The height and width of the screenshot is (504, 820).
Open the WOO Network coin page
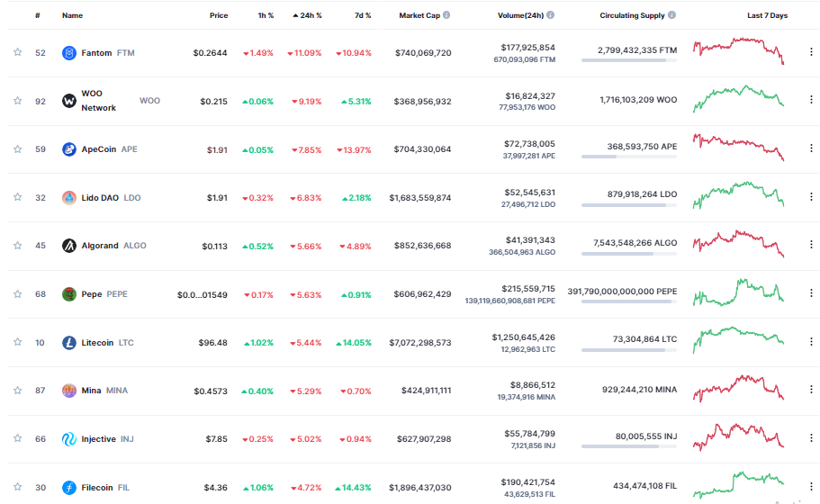click(x=121, y=101)
